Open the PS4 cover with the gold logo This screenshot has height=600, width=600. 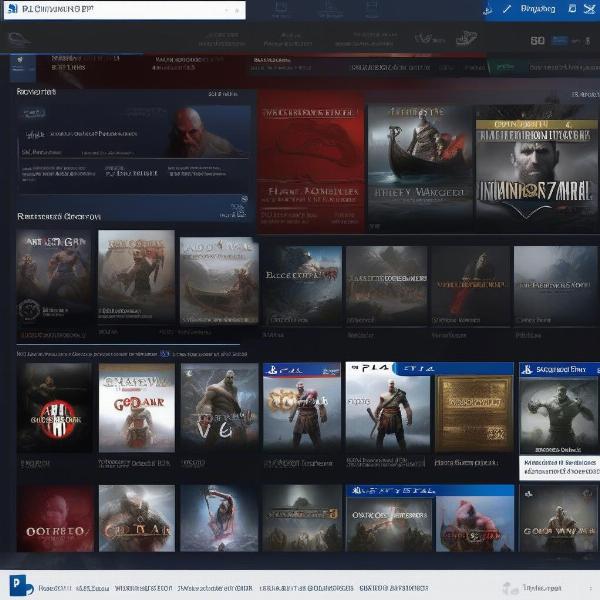[x=302, y=406]
